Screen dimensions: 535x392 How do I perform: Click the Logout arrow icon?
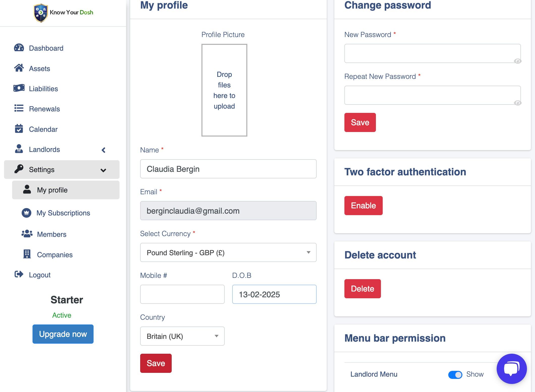click(x=19, y=274)
